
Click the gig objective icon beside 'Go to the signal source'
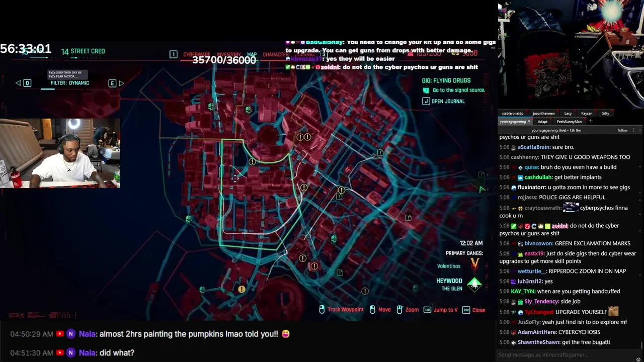(x=426, y=90)
